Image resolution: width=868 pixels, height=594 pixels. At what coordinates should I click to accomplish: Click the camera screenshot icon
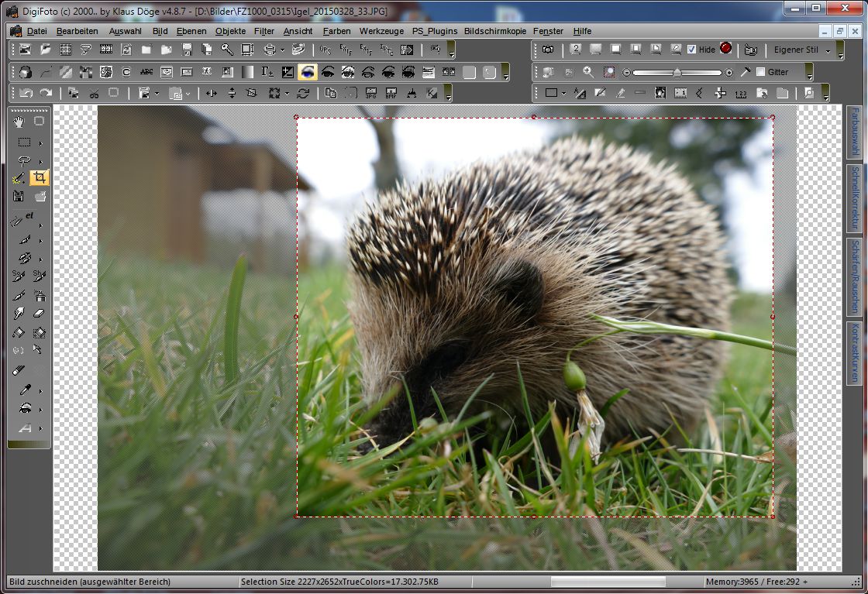click(x=548, y=50)
